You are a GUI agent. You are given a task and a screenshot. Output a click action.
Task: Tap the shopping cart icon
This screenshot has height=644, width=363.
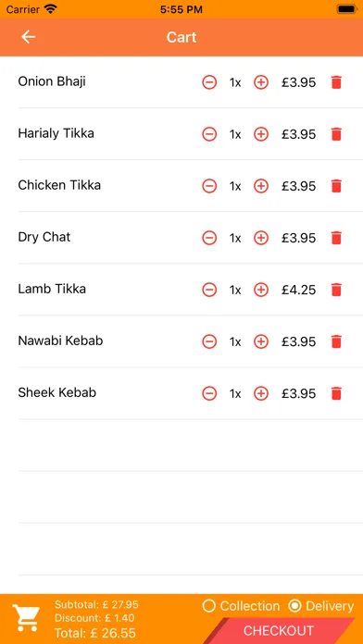(26, 618)
